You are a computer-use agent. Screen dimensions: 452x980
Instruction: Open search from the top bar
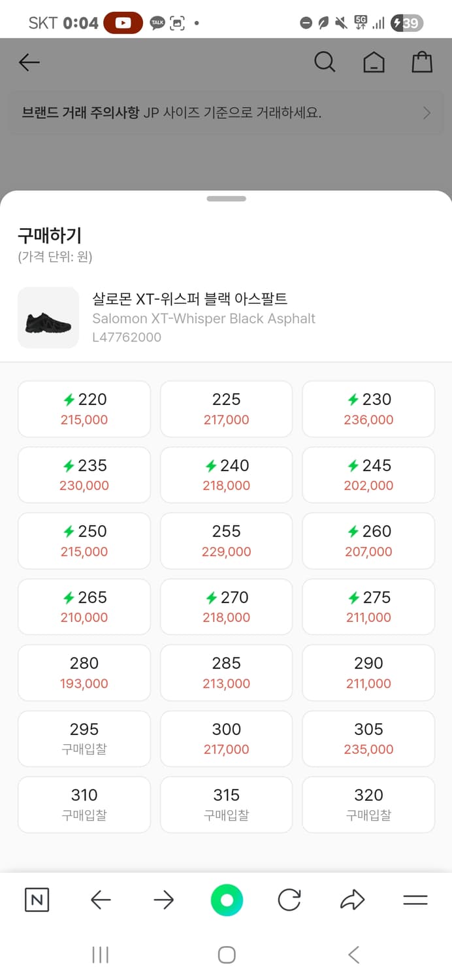[x=325, y=62]
